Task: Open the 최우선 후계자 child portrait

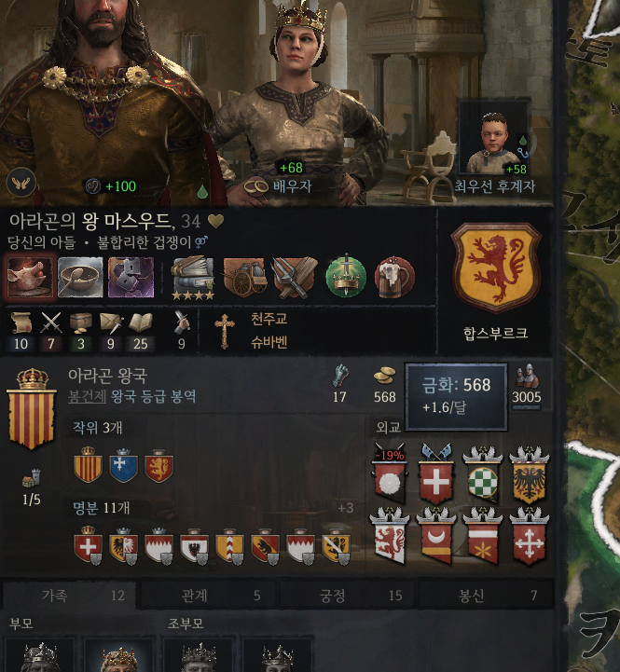Action: tap(493, 137)
